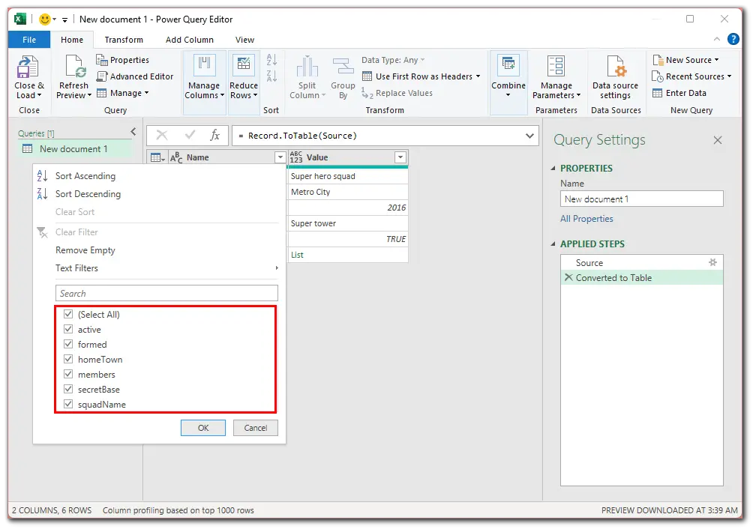Image resolution: width=756 pixels, height=532 pixels.
Task: Choose Sort Descending from the menu
Action: coord(88,194)
